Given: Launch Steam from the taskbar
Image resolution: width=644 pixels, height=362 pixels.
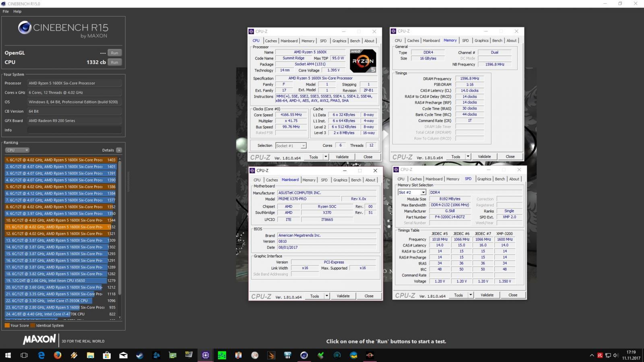Looking at the screenshot, I should pos(140,355).
